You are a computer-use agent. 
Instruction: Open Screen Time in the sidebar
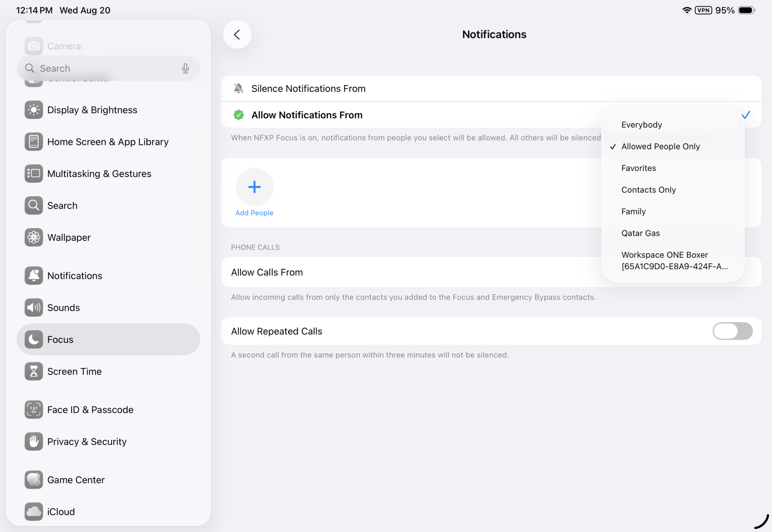(x=74, y=372)
